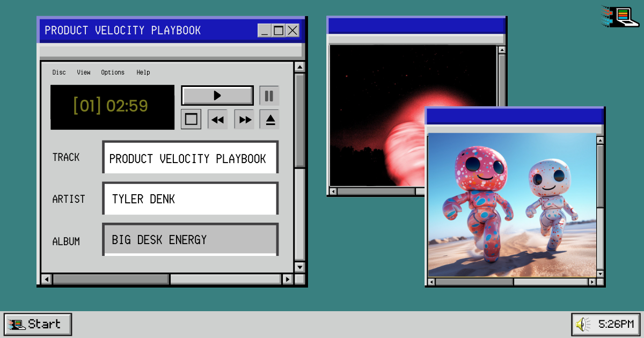Open the computer desktop icon at top right
The width and height of the screenshot is (644, 338).
[620, 16]
